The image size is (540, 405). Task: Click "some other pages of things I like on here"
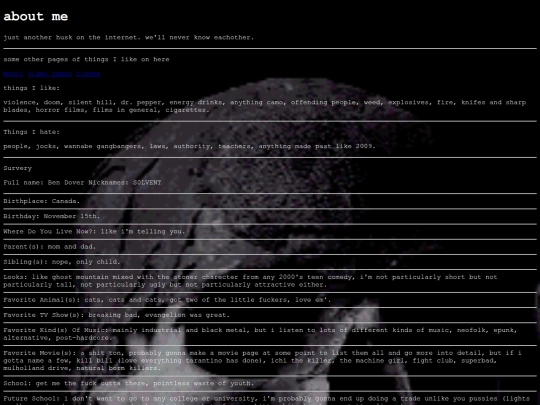tap(86, 59)
